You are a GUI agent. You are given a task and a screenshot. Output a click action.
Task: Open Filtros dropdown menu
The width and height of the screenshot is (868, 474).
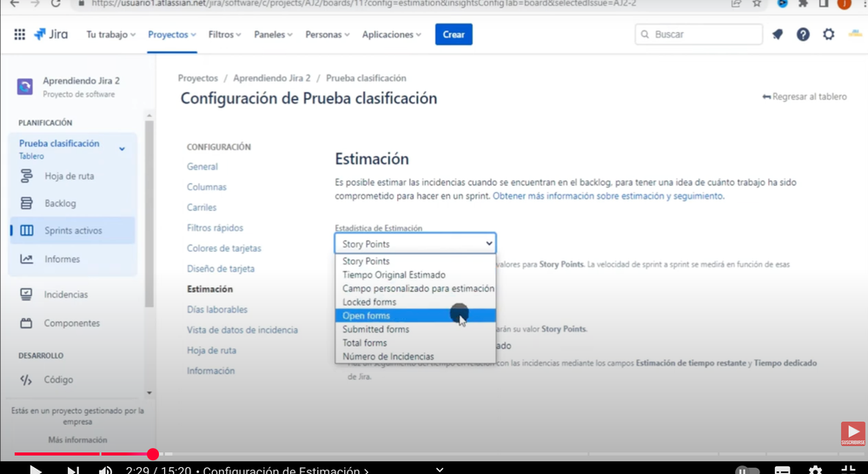[225, 35]
